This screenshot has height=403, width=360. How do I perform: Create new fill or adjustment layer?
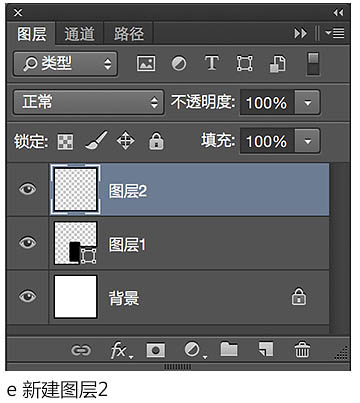pyautogui.click(x=195, y=350)
